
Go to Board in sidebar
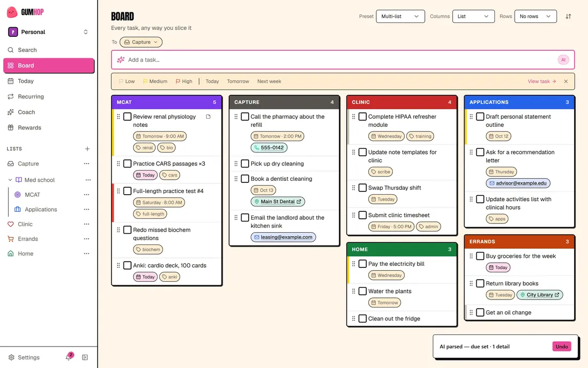click(49, 66)
